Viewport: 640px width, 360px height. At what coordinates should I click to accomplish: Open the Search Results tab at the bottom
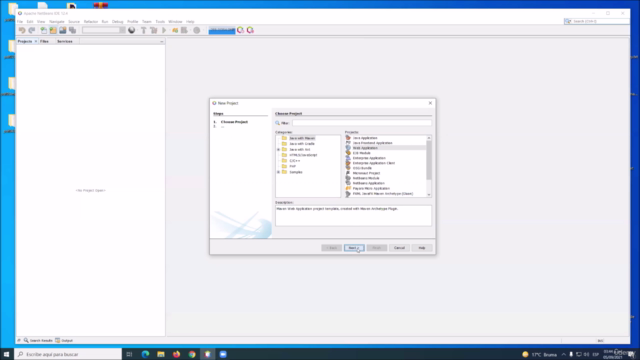(x=38, y=340)
